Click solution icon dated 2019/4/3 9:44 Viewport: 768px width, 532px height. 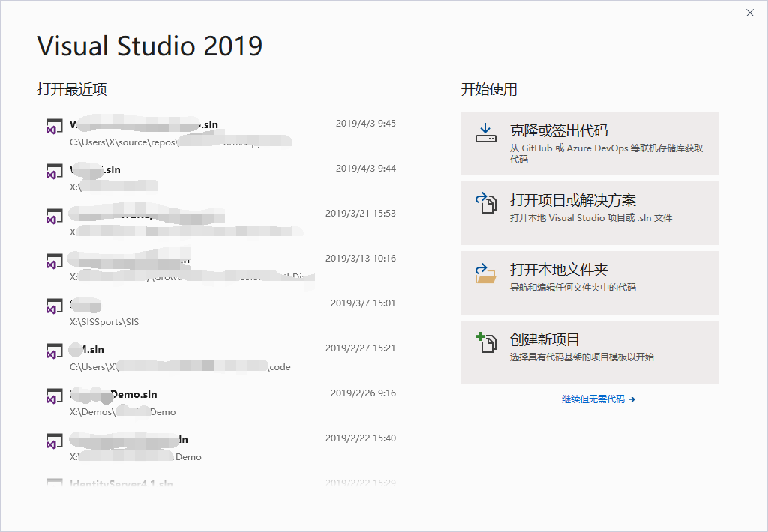[x=54, y=171]
